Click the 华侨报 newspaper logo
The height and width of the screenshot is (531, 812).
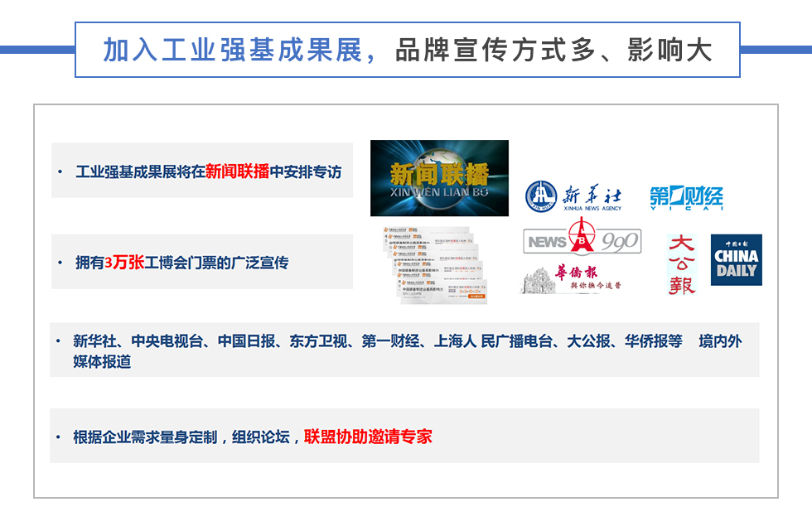point(571,279)
